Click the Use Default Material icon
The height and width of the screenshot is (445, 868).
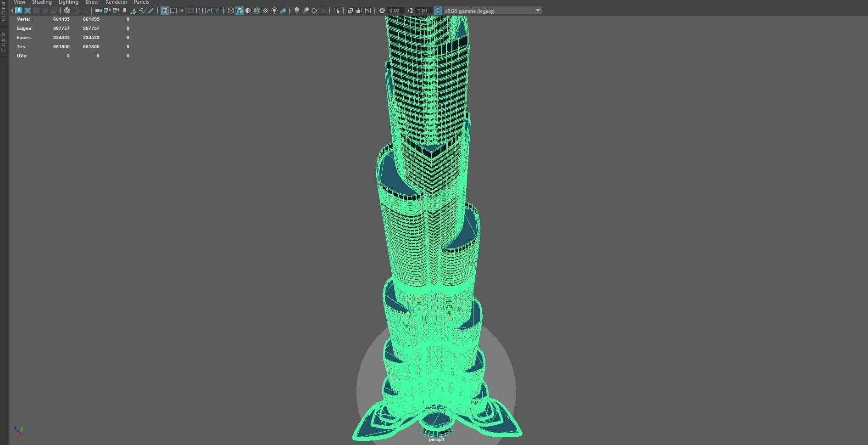coord(248,10)
